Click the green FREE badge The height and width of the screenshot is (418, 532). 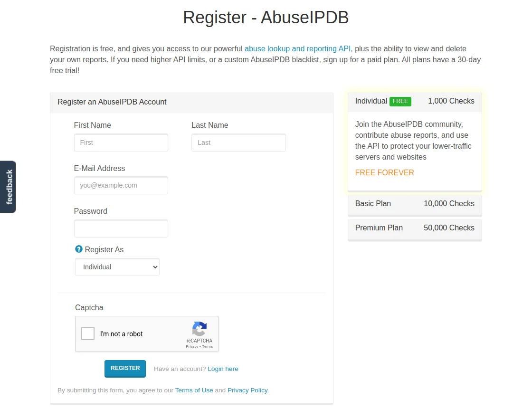click(400, 101)
